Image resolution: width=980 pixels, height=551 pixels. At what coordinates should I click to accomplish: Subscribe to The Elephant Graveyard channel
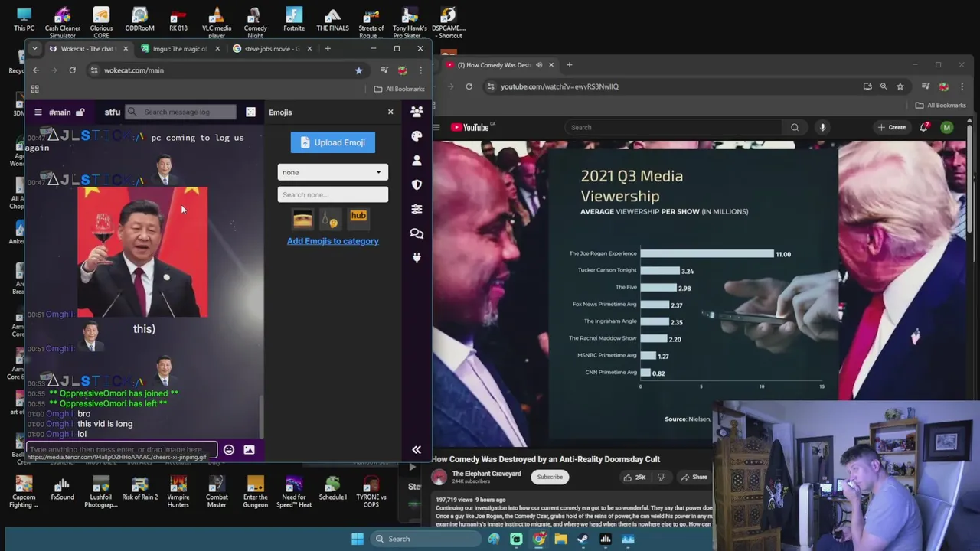pos(550,477)
